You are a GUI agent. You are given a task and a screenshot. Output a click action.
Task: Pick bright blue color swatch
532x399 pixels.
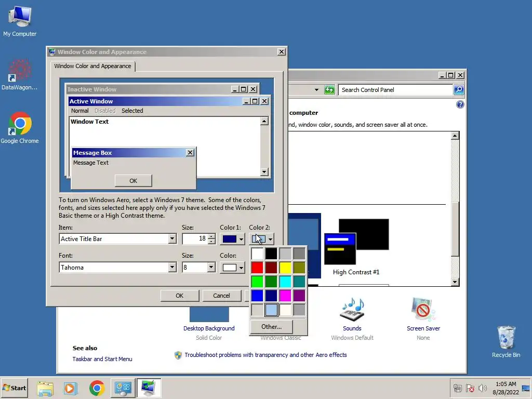257,296
